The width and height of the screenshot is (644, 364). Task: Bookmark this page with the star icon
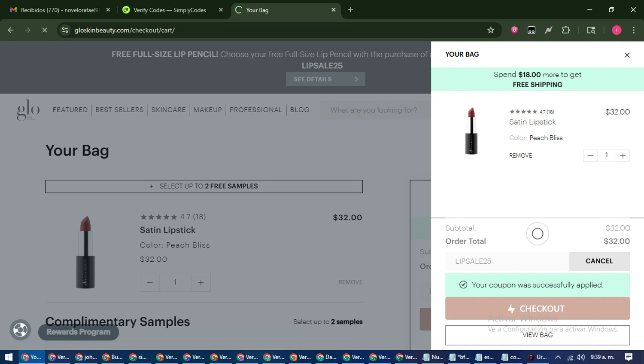coord(491,30)
